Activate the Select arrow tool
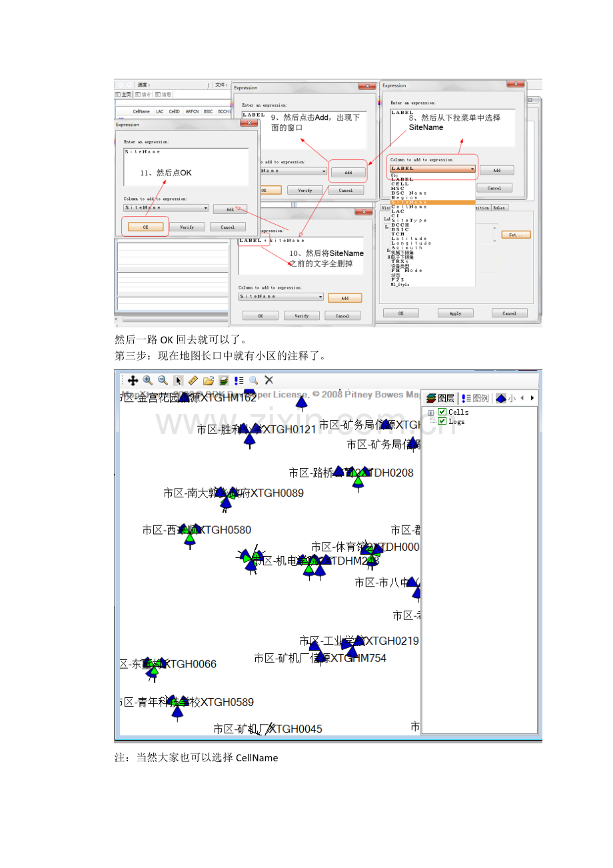This screenshot has width=613, height=868. pyautogui.click(x=177, y=380)
